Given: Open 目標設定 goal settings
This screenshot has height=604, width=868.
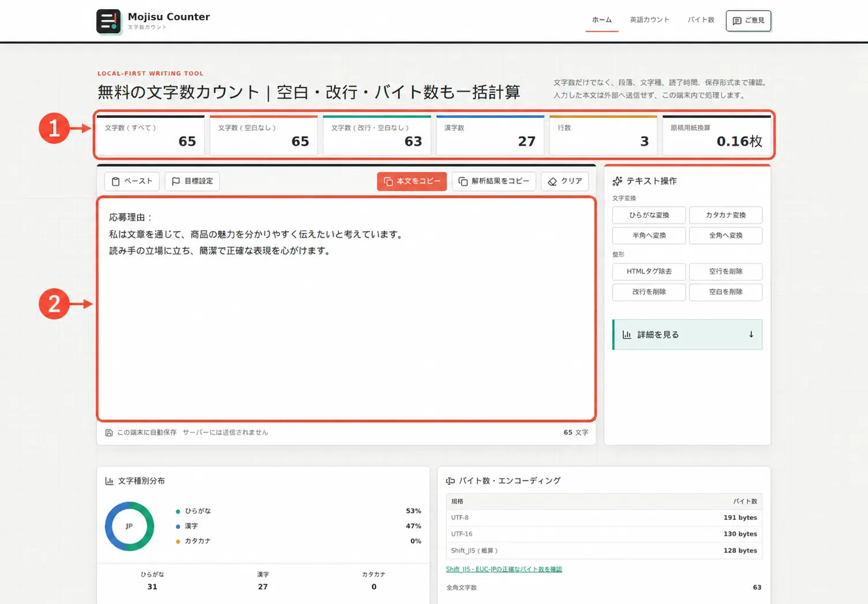Looking at the screenshot, I should pos(192,181).
